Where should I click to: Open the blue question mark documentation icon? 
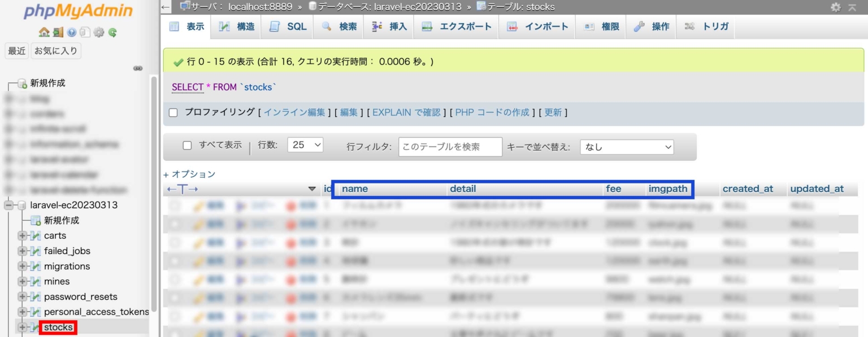tap(72, 33)
